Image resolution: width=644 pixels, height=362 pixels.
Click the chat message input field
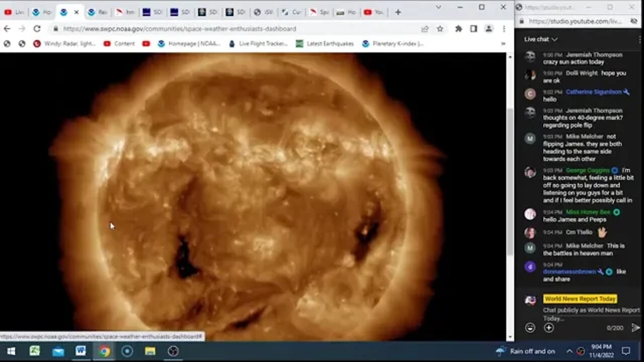591,314
